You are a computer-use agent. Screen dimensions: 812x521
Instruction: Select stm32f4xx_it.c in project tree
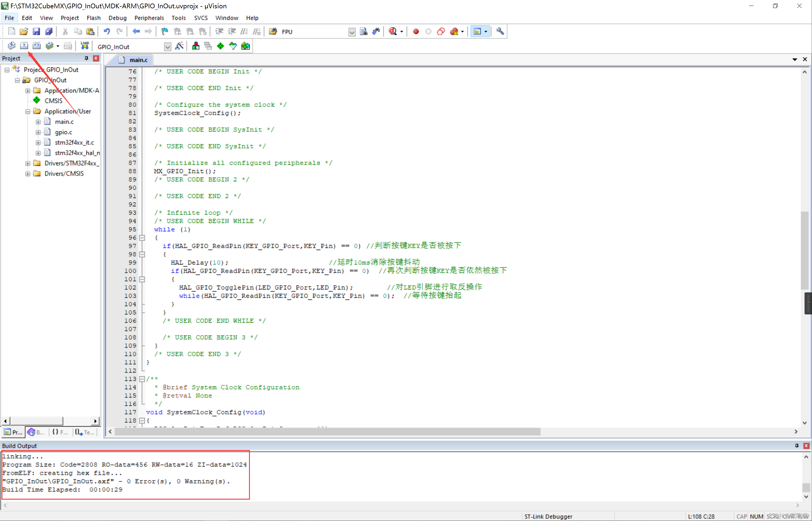point(74,143)
